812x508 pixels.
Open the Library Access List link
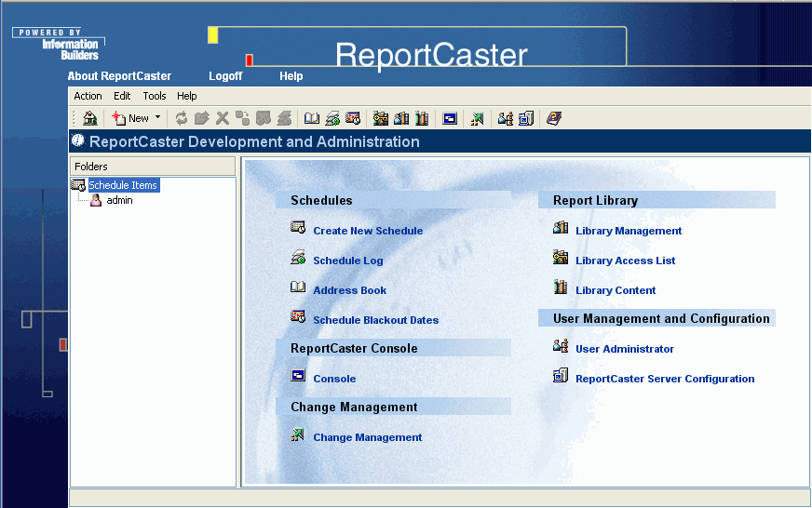point(626,261)
